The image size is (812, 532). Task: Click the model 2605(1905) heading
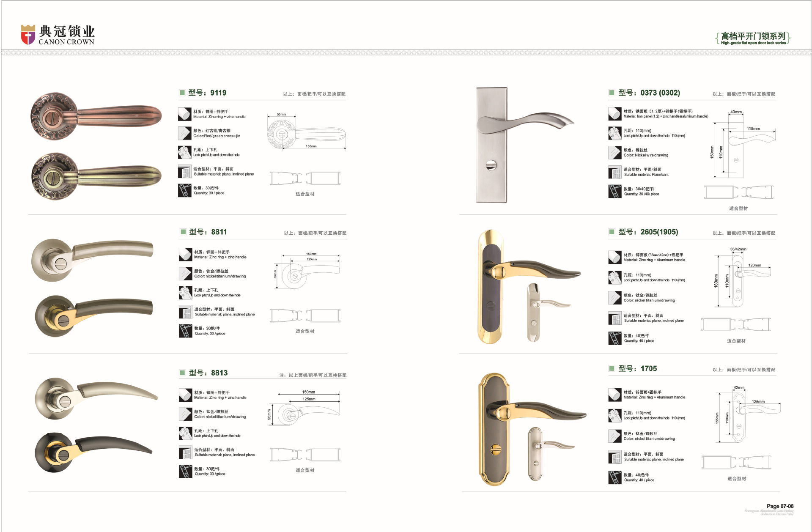[648, 232]
